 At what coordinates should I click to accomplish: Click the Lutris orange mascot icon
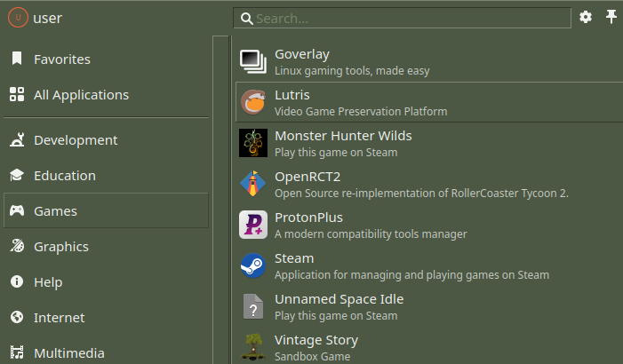253,102
